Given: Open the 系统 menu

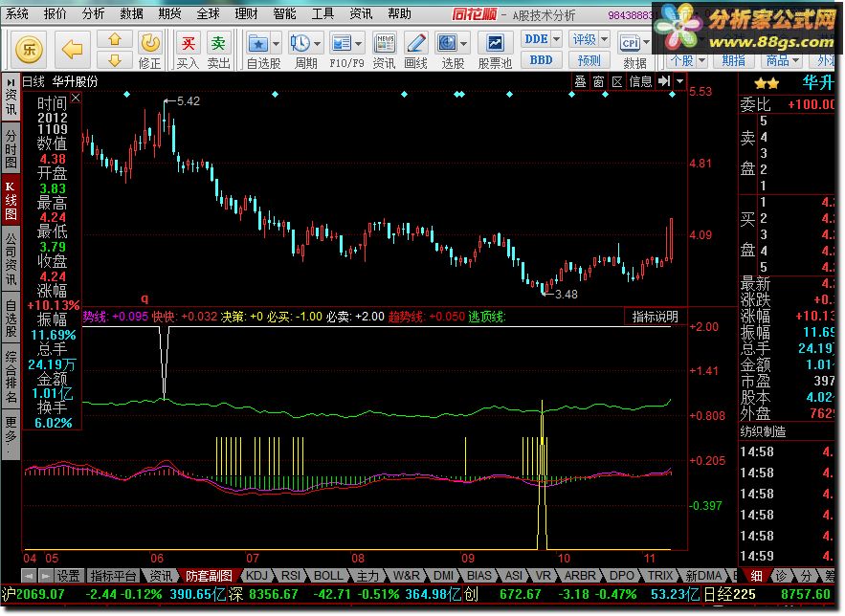Looking at the screenshot, I should [16, 14].
